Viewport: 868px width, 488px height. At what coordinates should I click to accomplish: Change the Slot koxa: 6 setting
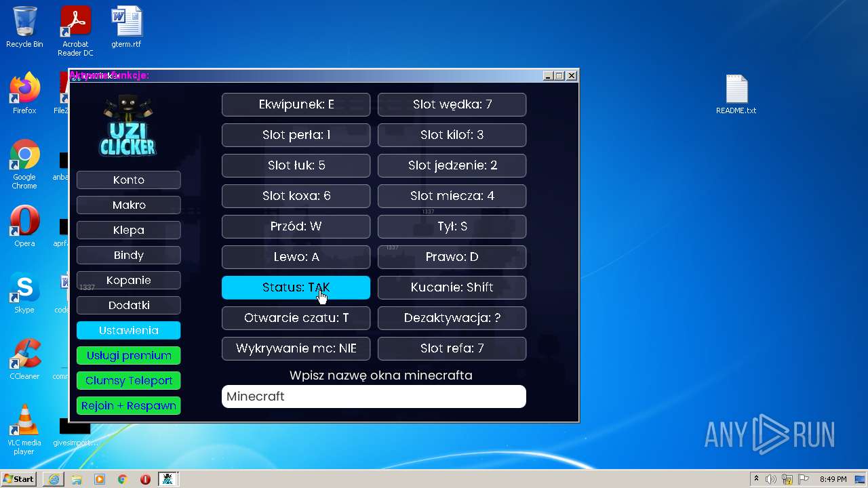click(296, 196)
